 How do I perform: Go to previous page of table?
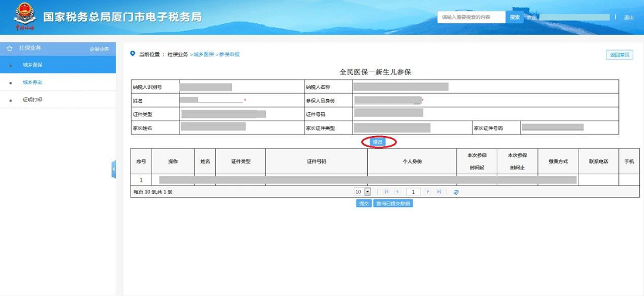pos(397,192)
